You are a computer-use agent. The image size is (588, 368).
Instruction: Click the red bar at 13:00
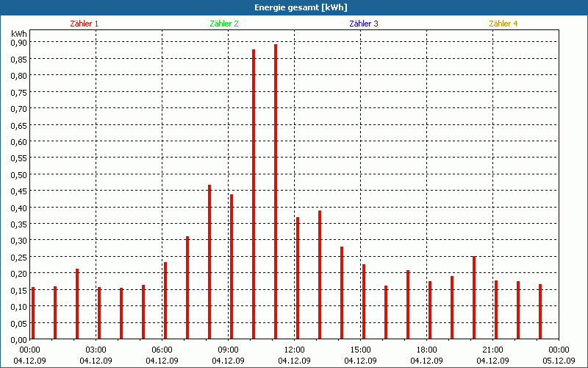pyautogui.click(x=320, y=275)
